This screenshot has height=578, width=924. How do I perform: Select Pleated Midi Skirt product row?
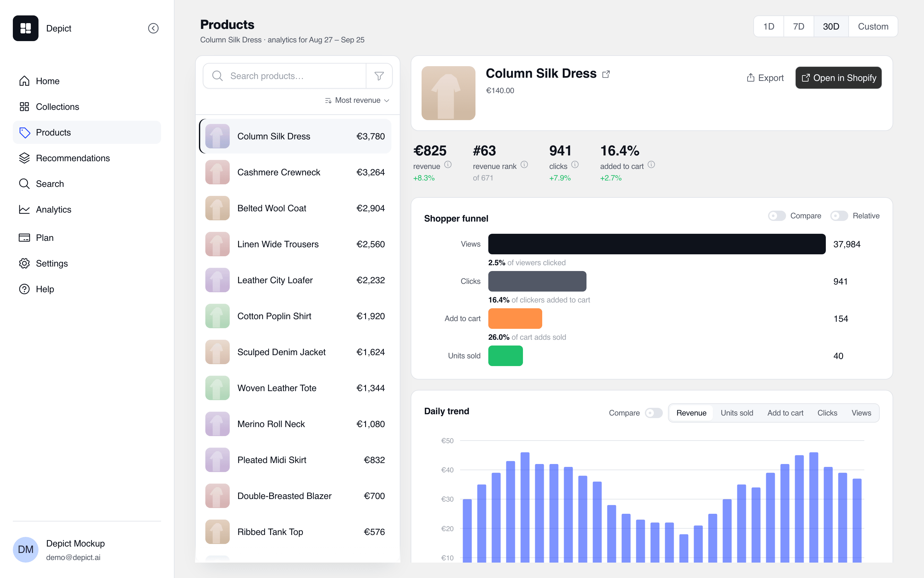tap(295, 460)
